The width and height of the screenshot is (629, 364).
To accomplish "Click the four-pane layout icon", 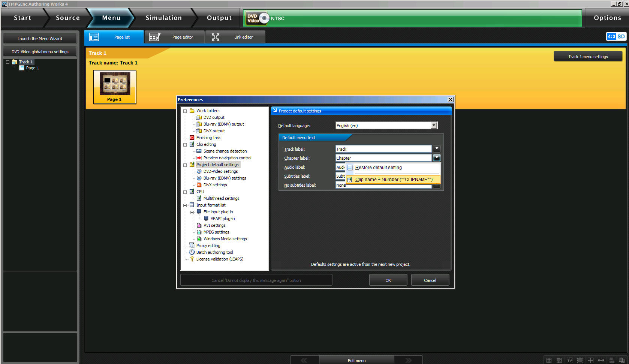I will point(590,360).
